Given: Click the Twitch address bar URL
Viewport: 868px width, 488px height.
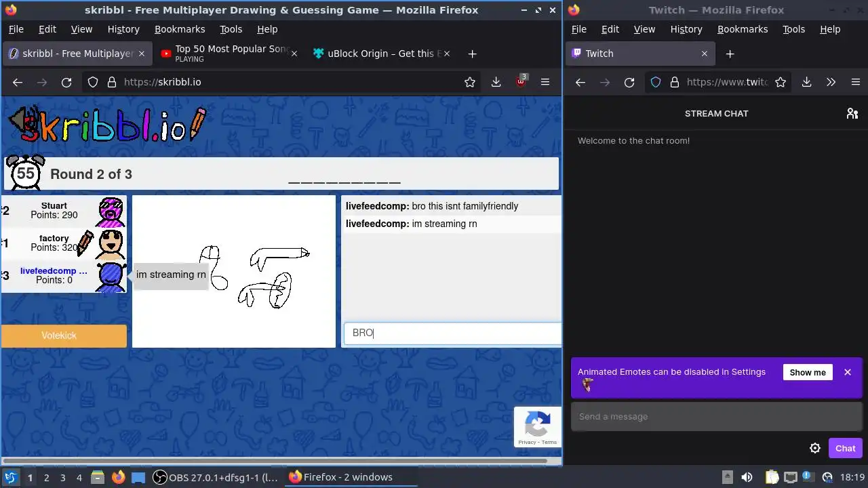Looking at the screenshot, I should pos(727,82).
